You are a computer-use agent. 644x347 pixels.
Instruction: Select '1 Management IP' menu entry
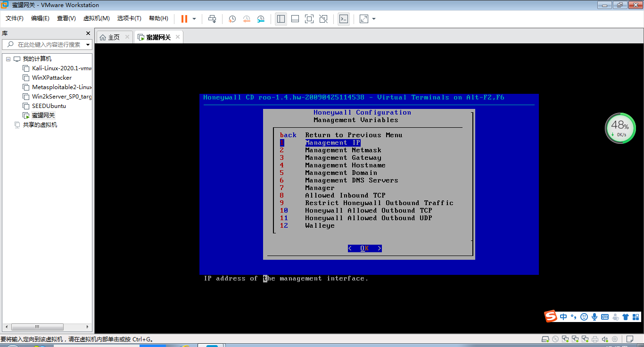[x=320, y=142]
